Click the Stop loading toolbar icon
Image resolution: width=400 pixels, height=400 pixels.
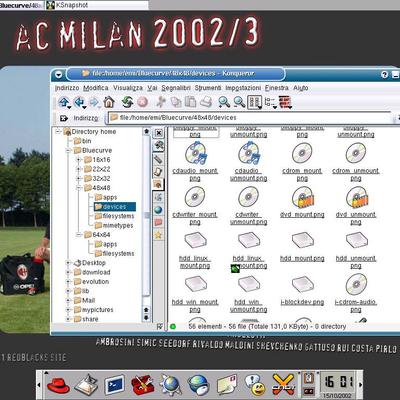tap(143, 102)
